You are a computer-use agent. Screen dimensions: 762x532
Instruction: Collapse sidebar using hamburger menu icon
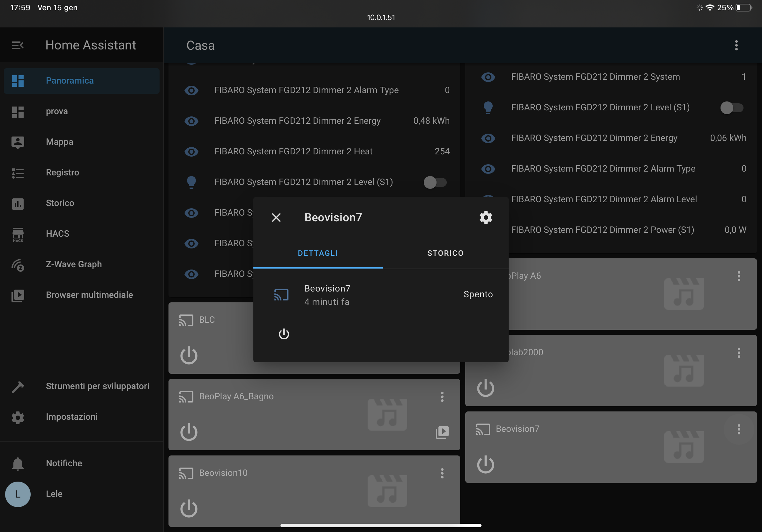tap(18, 45)
